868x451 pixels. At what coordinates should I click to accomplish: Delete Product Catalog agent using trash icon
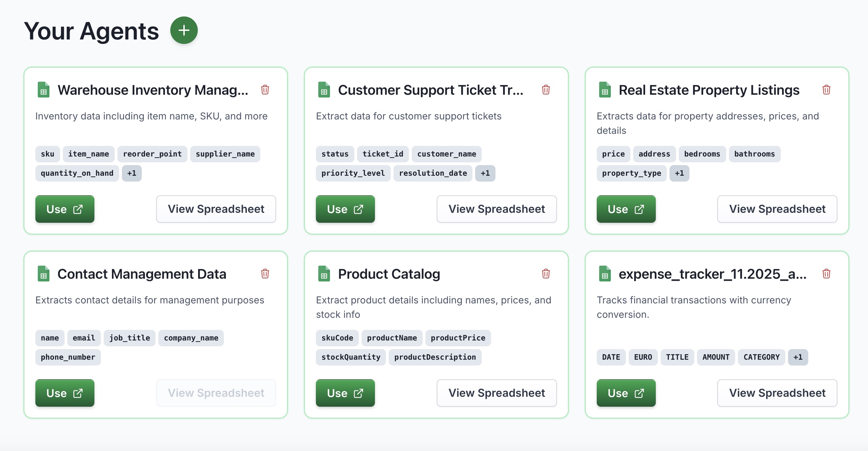(546, 274)
